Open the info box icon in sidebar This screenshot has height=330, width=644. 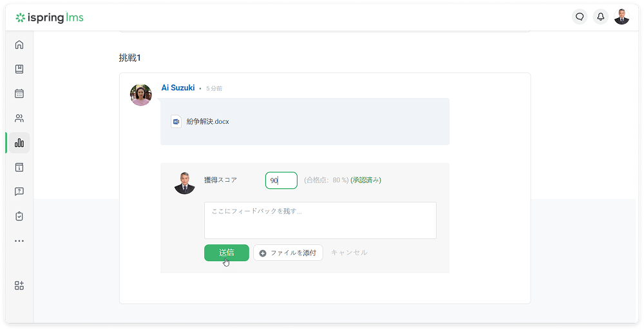[x=19, y=167]
